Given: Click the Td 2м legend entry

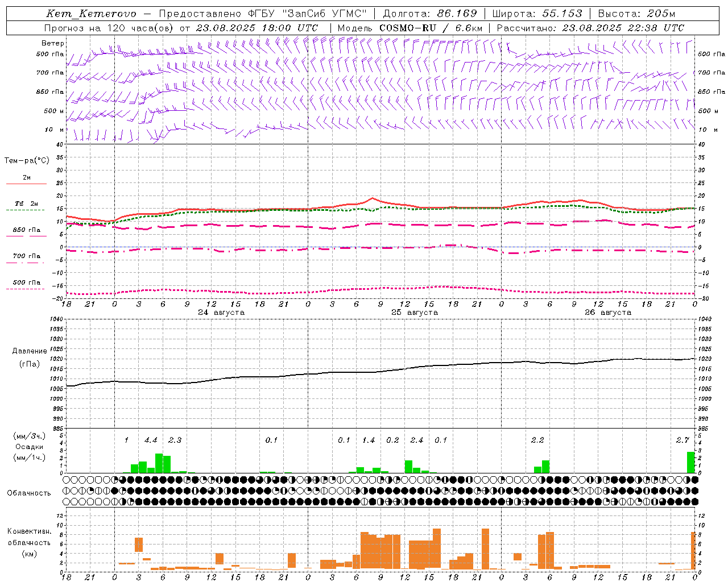Looking at the screenshot, I should tap(27, 203).
